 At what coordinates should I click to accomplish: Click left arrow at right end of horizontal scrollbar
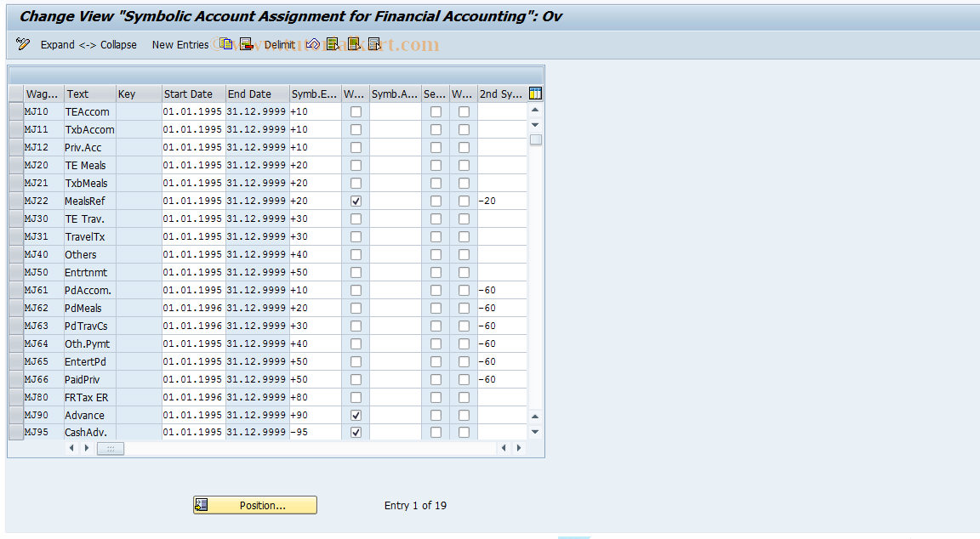[x=504, y=448]
